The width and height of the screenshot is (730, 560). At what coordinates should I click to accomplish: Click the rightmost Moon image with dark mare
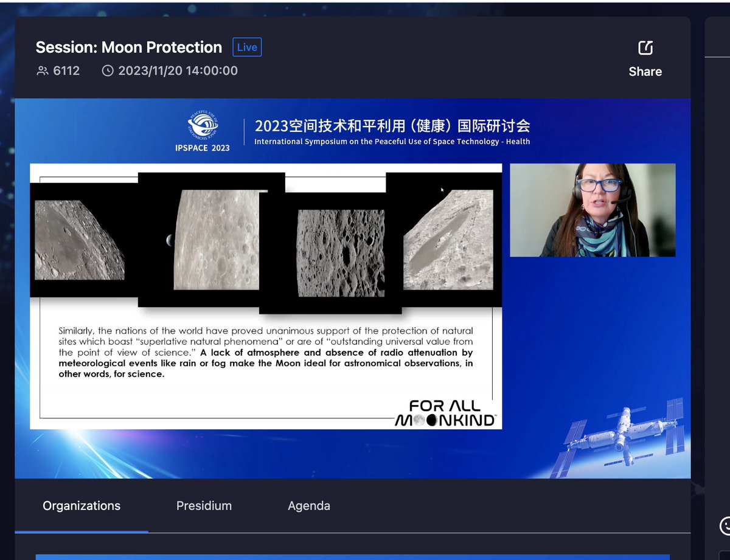(448, 240)
